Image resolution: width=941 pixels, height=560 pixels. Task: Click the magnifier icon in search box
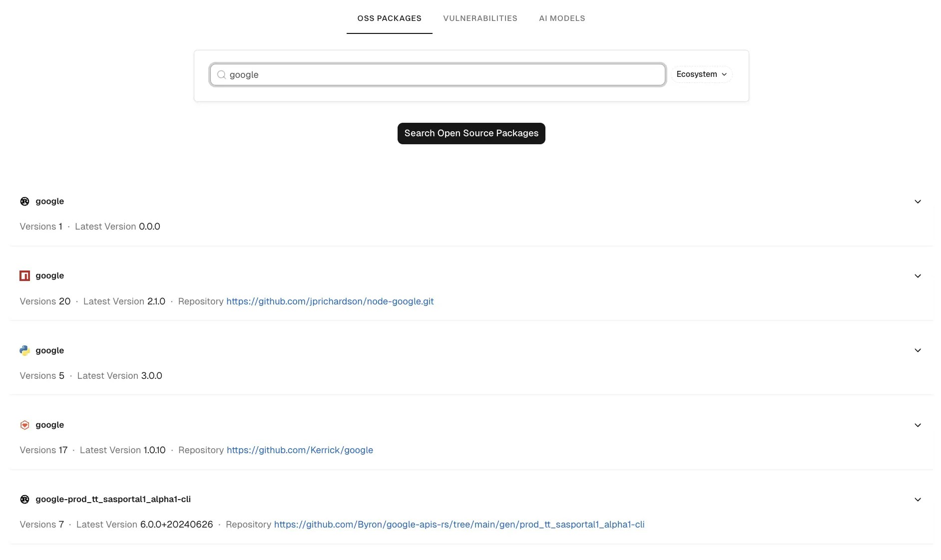(x=221, y=74)
